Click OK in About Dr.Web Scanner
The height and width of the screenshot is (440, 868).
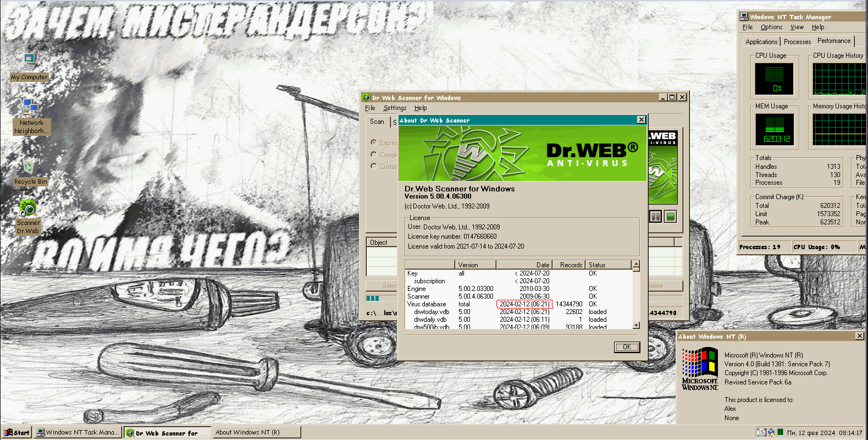coord(627,347)
